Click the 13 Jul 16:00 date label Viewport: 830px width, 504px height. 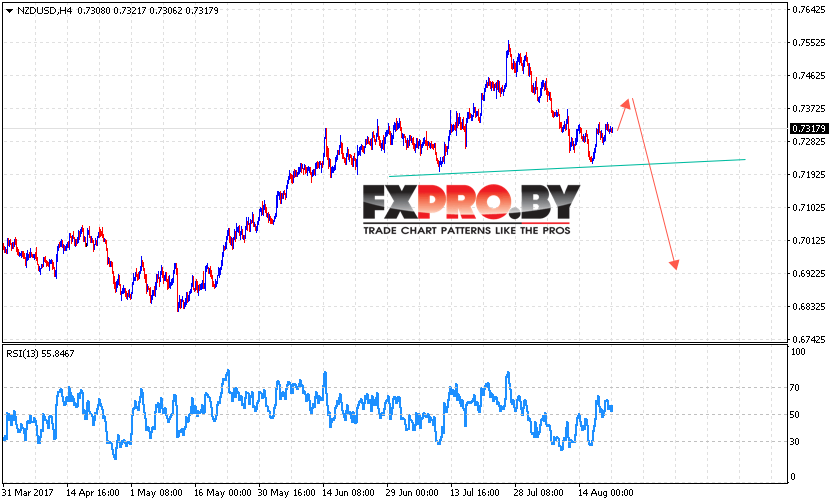pos(475,493)
